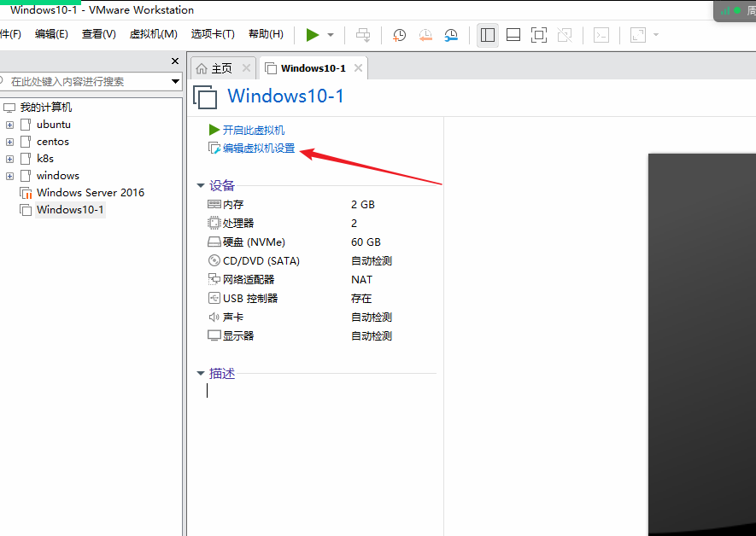Toggle the library sidebar view icon
Image resolution: width=756 pixels, height=536 pixels.
point(488,35)
